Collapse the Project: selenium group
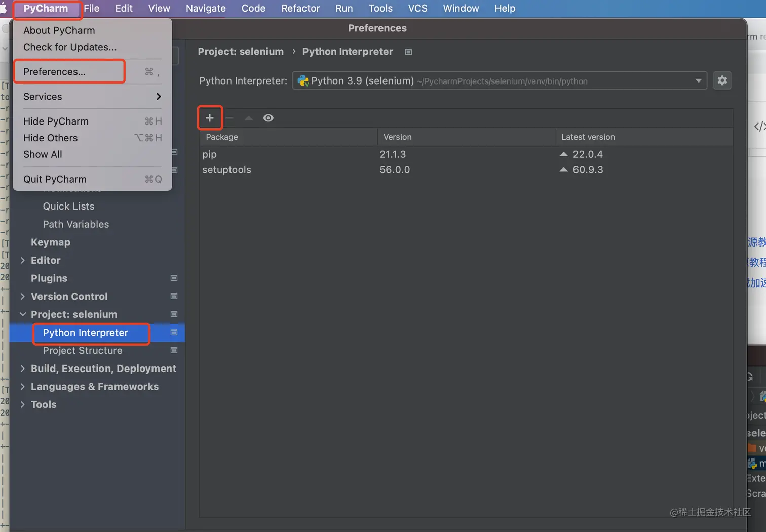The height and width of the screenshot is (532, 766). pos(23,314)
